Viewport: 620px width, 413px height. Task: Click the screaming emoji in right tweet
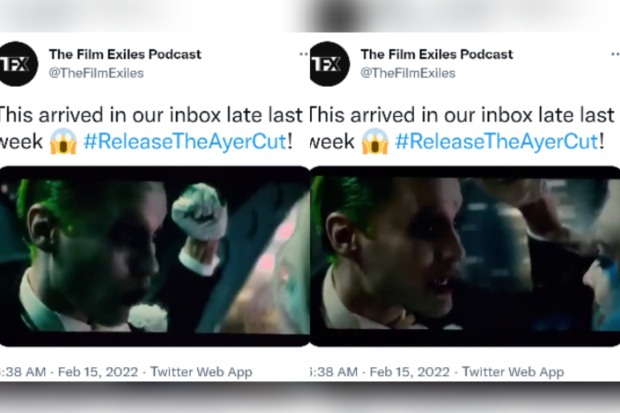click(x=375, y=141)
